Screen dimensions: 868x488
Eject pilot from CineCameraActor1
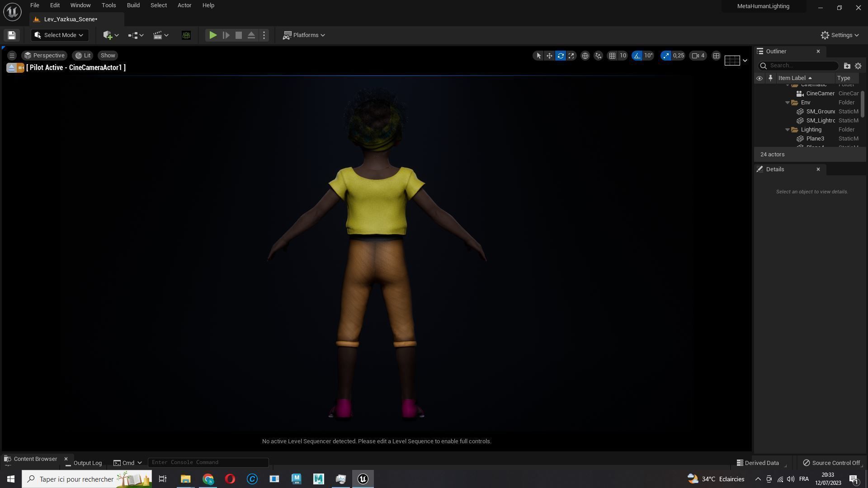click(x=11, y=68)
